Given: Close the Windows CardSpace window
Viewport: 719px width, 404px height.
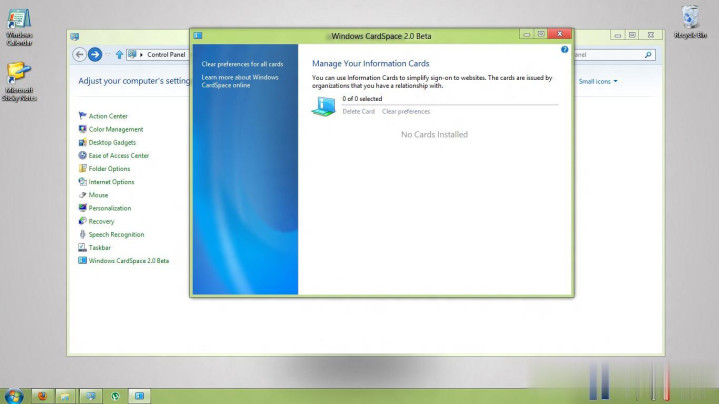Looking at the screenshot, I should [559, 34].
